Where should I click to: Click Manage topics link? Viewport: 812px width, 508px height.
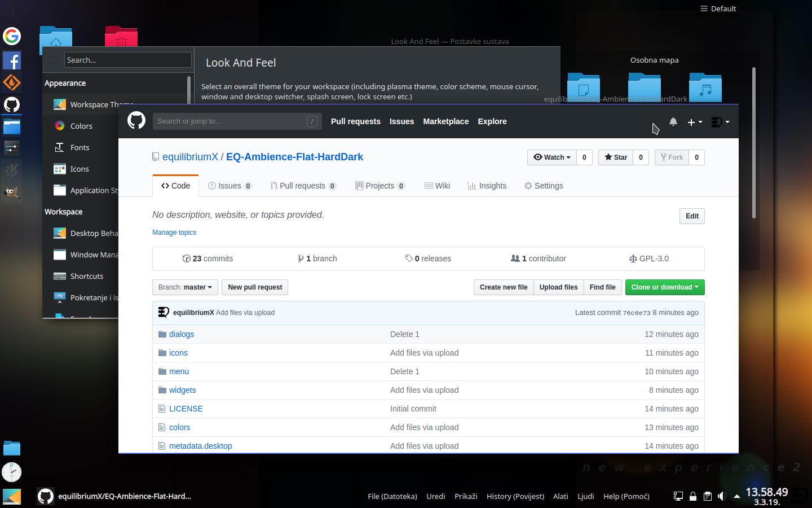click(x=174, y=233)
